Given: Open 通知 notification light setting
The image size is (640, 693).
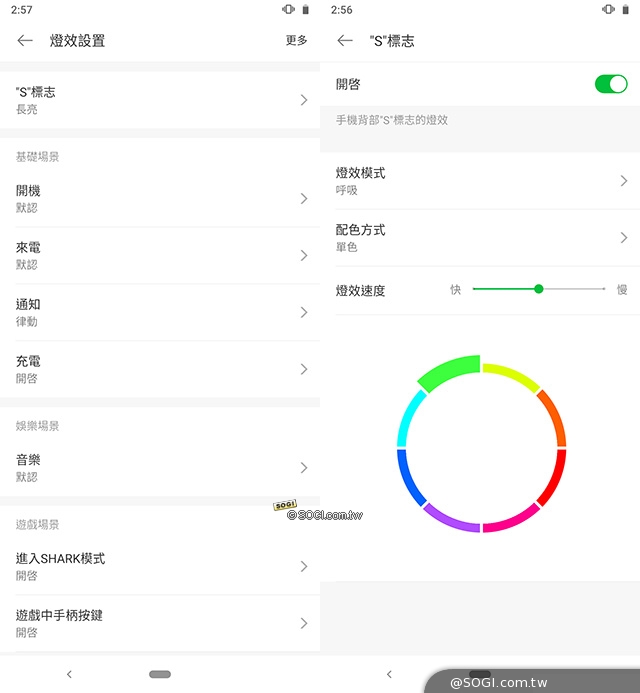Looking at the screenshot, I should click(160, 312).
